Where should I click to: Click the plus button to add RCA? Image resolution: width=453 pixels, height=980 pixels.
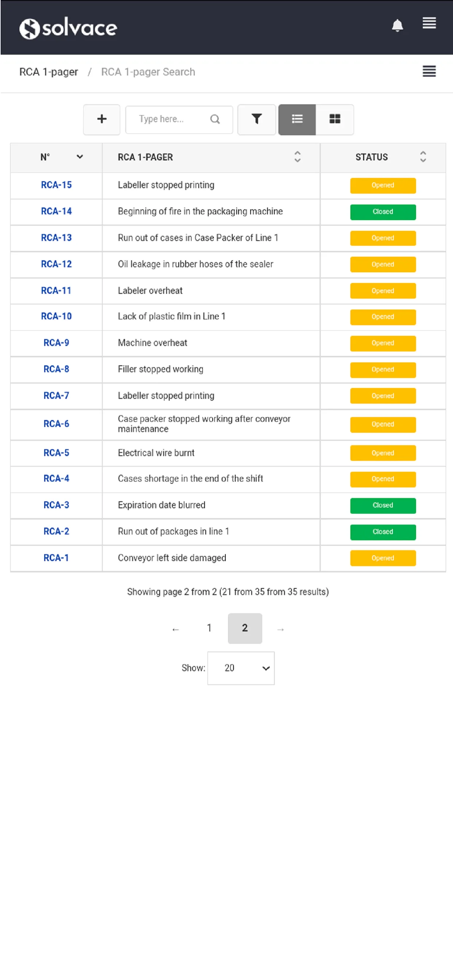point(102,119)
